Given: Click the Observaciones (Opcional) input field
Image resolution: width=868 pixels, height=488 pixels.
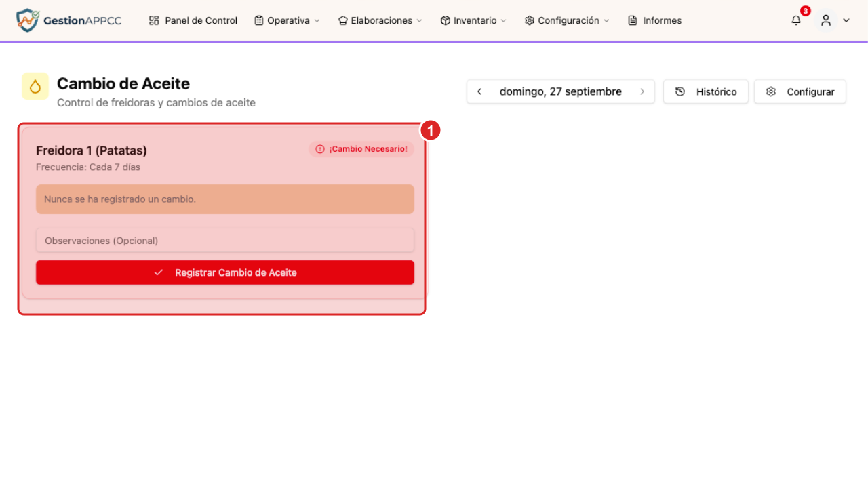Looking at the screenshot, I should pos(225,241).
